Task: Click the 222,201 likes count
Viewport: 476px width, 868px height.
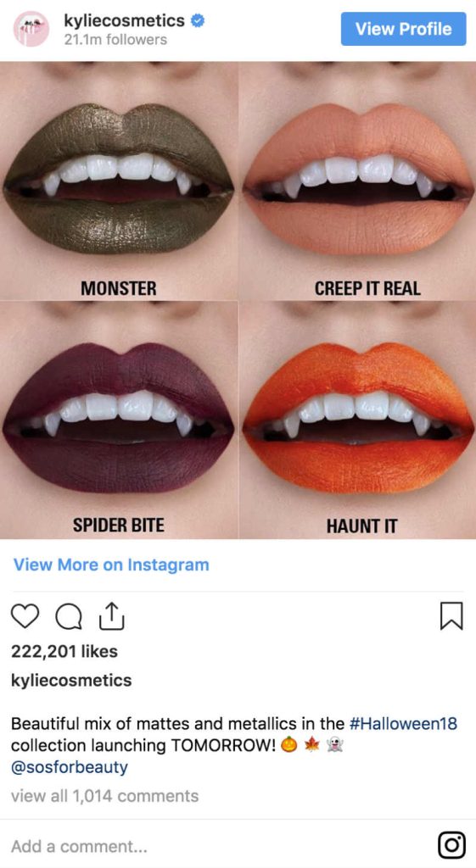Action: pyautogui.click(x=64, y=651)
